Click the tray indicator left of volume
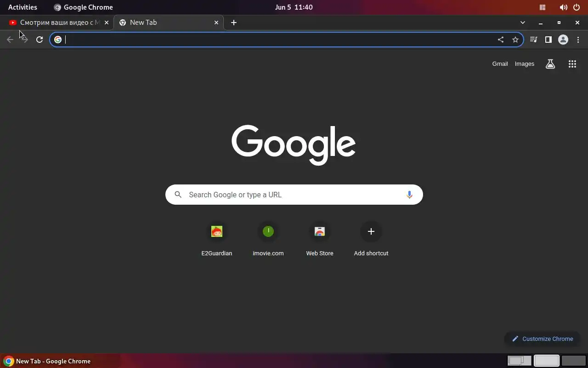Image resolution: width=588 pixels, height=368 pixels. click(543, 7)
